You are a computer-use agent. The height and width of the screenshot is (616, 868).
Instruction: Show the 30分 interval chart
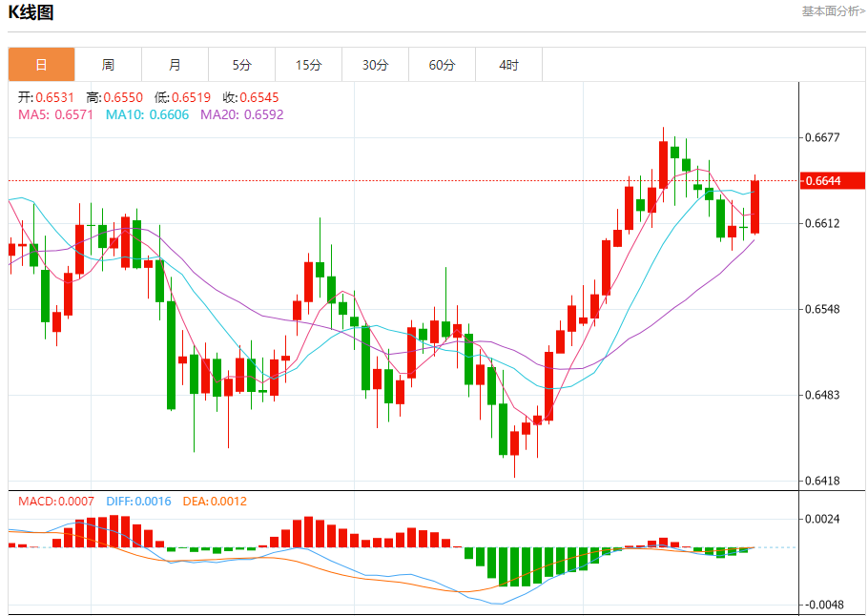[375, 65]
